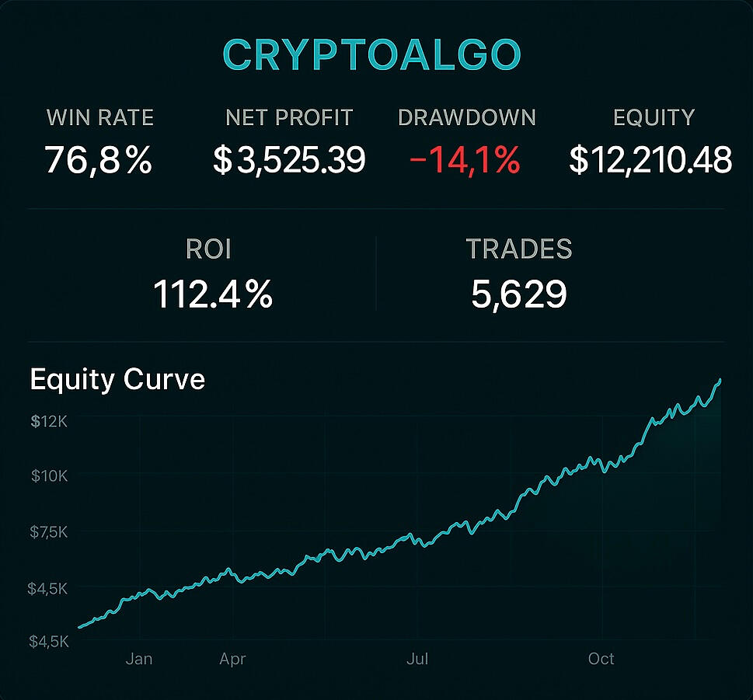Select the DRAWDOWN label
Viewport: 753px width, 700px height.
point(467,118)
